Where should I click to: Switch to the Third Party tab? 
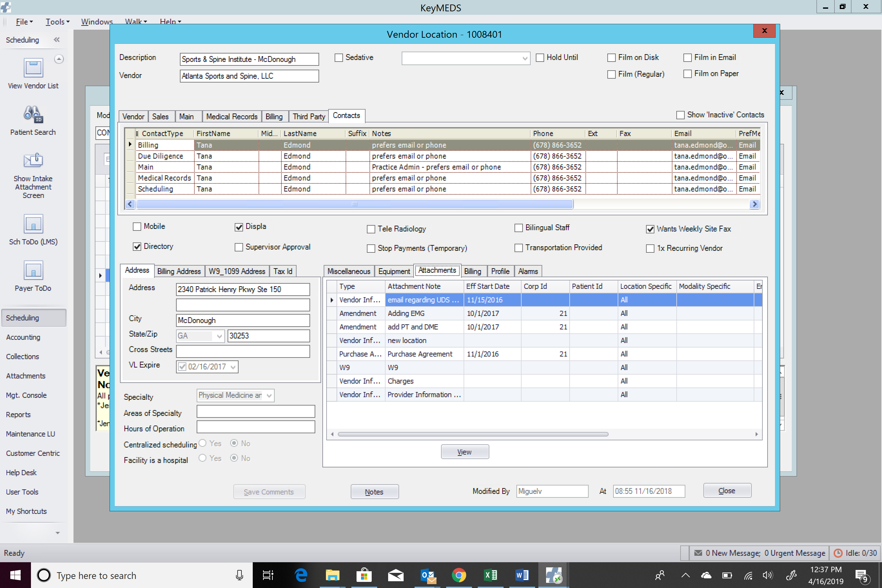point(309,116)
